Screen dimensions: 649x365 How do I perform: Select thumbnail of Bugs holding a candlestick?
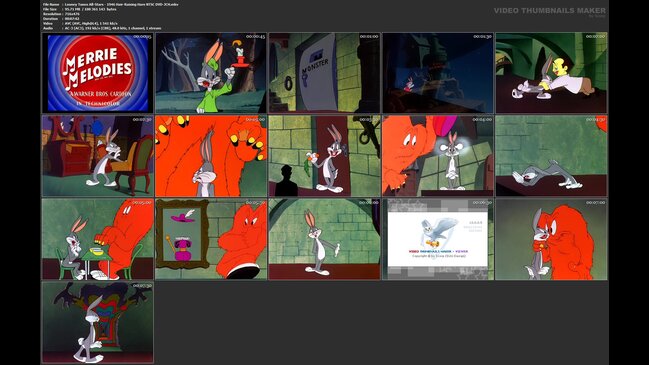click(211, 73)
